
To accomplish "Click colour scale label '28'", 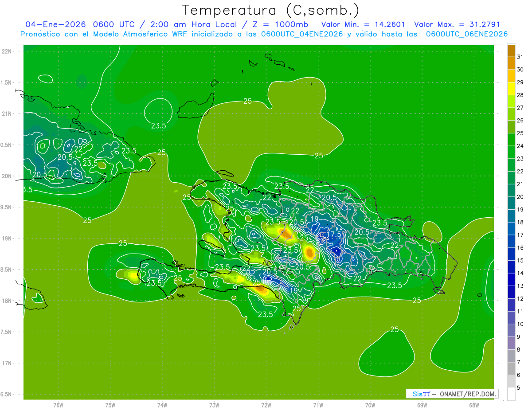I will click(520, 95).
